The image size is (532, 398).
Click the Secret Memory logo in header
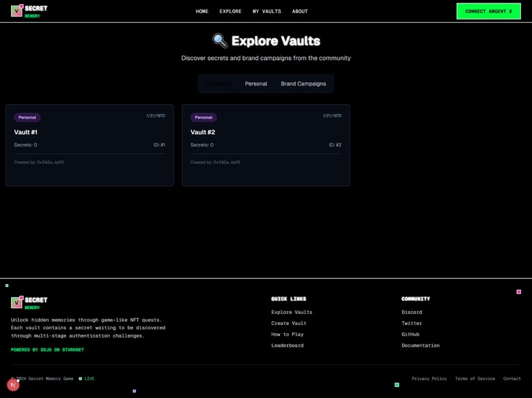pos(29,11)
